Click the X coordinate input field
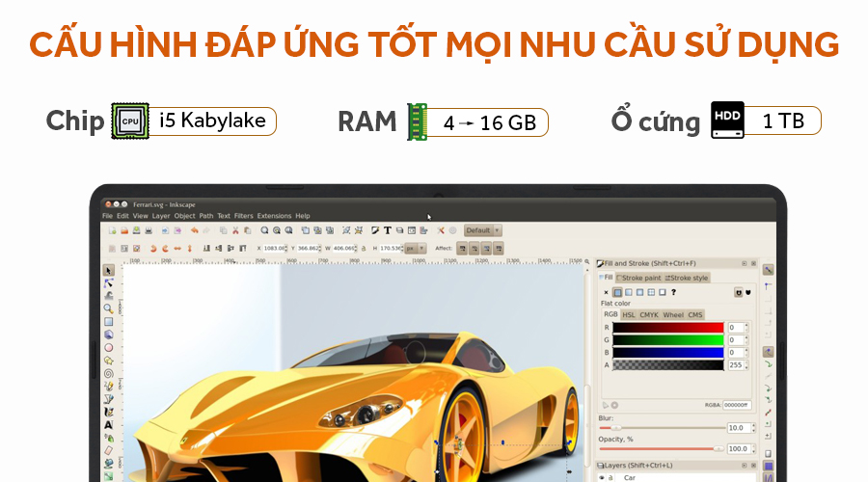The image size is (868, 482). 275,249
